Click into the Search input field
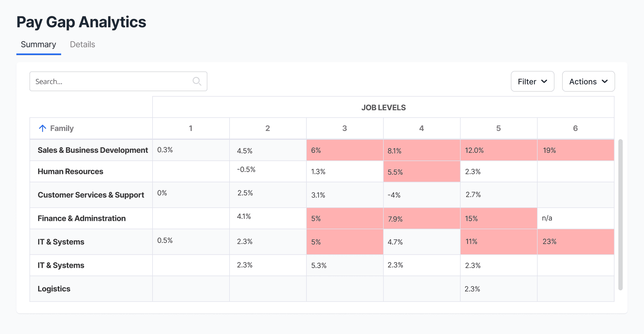The height and width of the screenshot is (334, 644). (x=118, y=81)
